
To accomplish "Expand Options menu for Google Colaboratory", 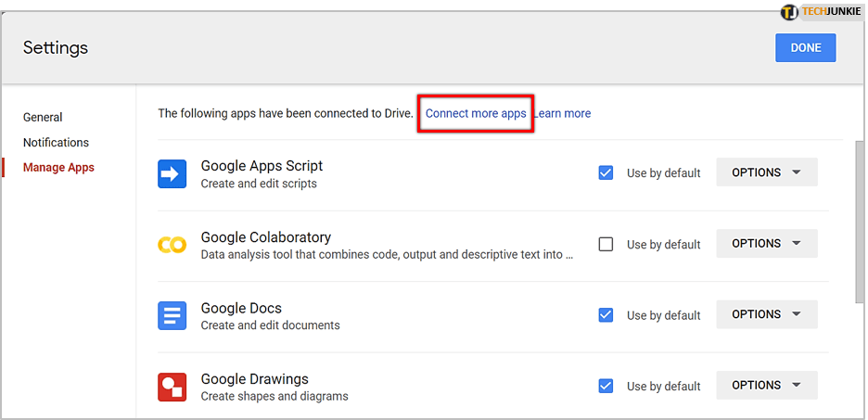I will (x=766, y=244).
